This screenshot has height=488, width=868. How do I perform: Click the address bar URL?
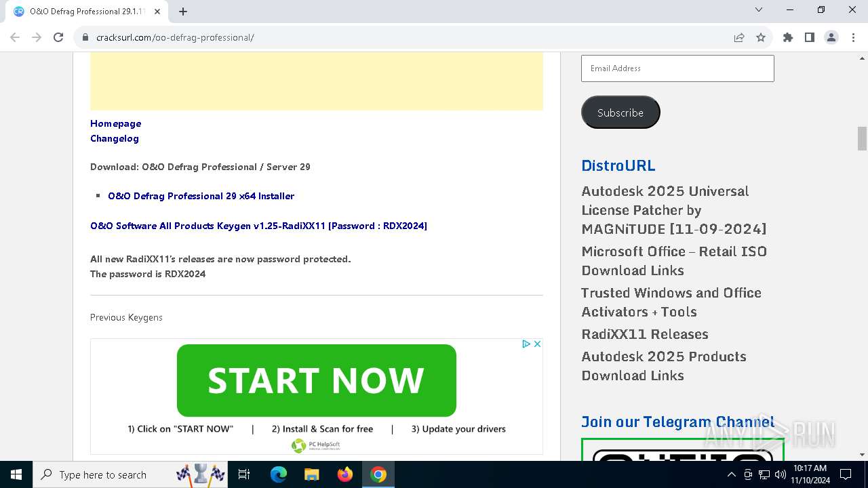(175, 37)
